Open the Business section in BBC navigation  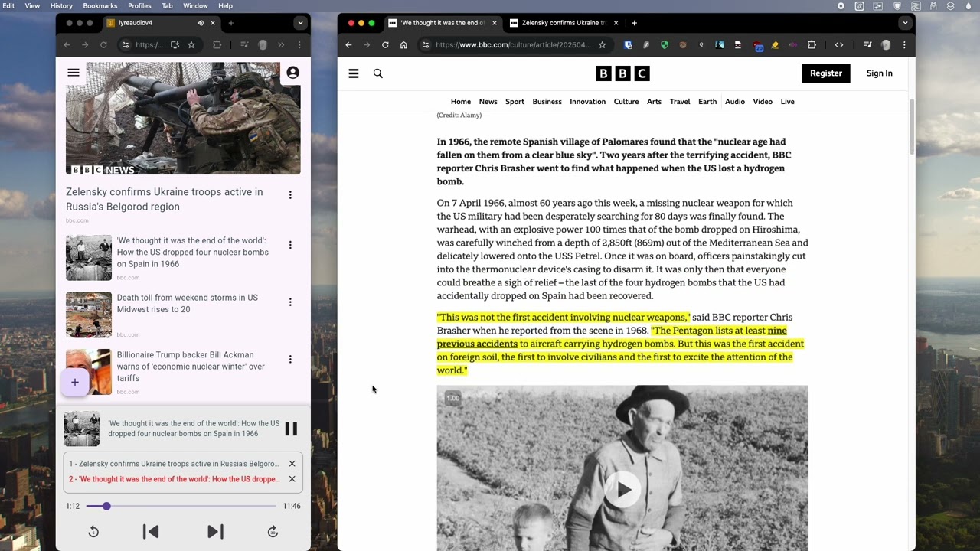(x=547, y=102)
